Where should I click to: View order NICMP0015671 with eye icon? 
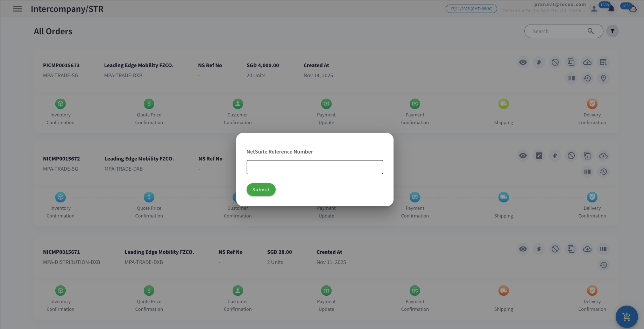pos(523,249)
